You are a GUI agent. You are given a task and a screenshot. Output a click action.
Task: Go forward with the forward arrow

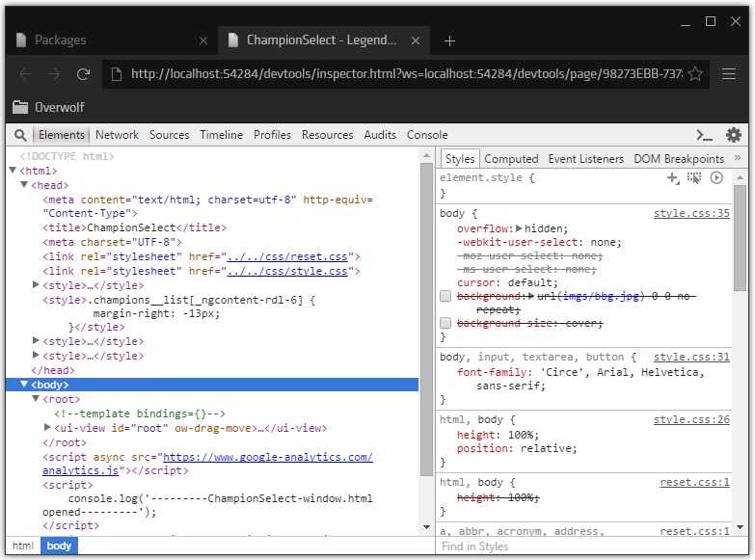[54, 74]
